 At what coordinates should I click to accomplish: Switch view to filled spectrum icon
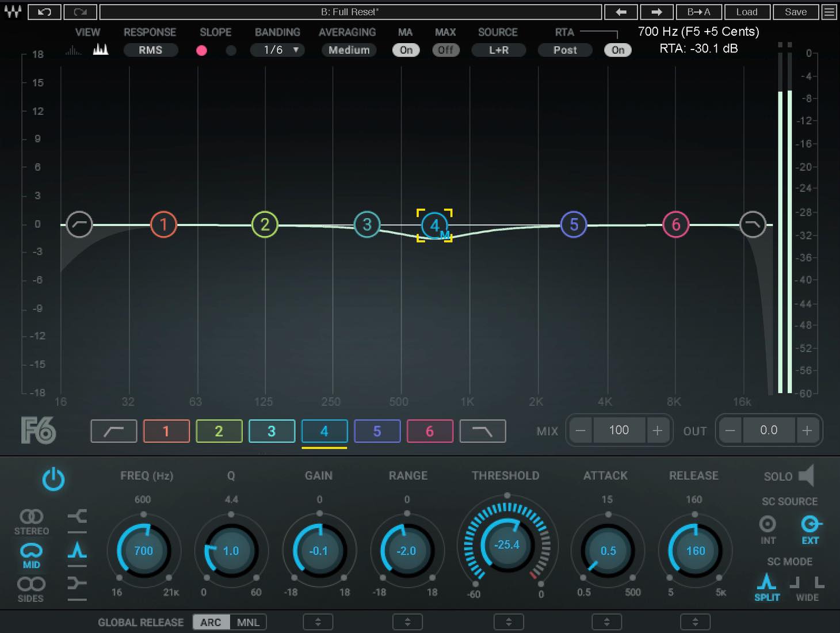tap(101, 49)
